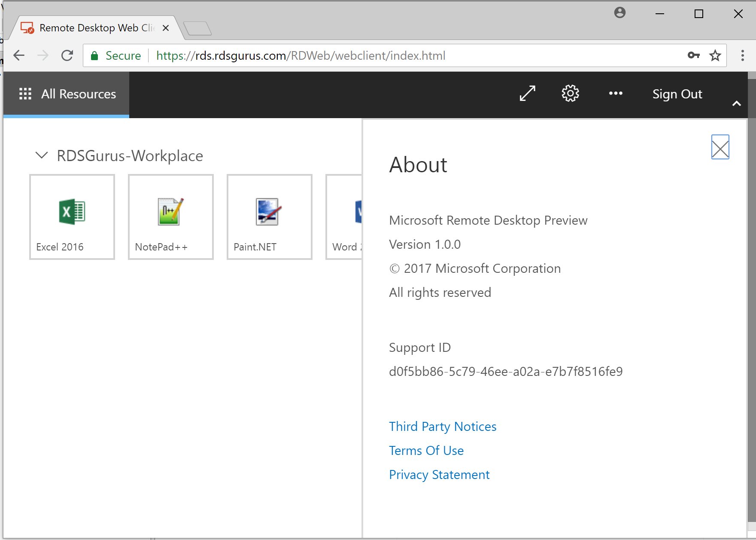Select the Remote Desktop Web Client tab
Image resolution: width=756 pixels, height=540 pixels.
[x=97, y=28]
